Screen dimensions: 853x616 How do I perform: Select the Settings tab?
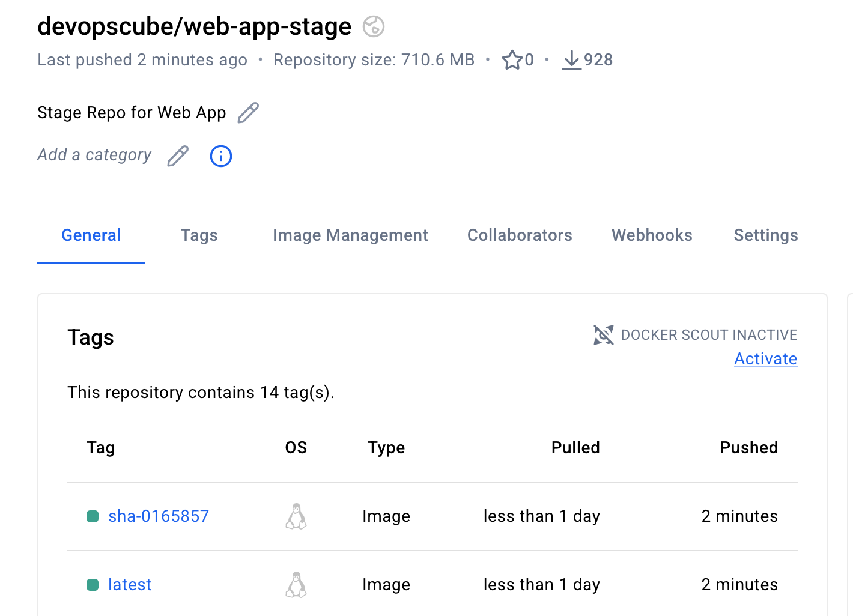[x=766, y=235]
